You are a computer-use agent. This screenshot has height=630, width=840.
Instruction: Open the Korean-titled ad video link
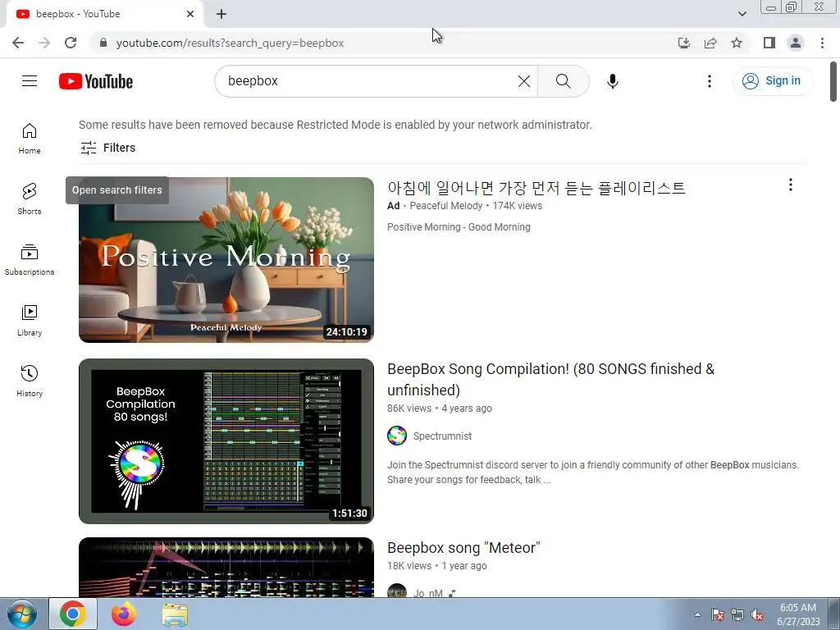click(536, 188)
